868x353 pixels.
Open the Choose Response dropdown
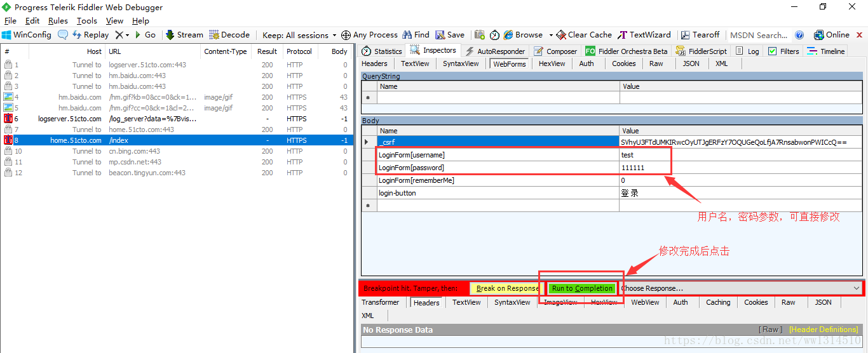(x=740, y=288)
